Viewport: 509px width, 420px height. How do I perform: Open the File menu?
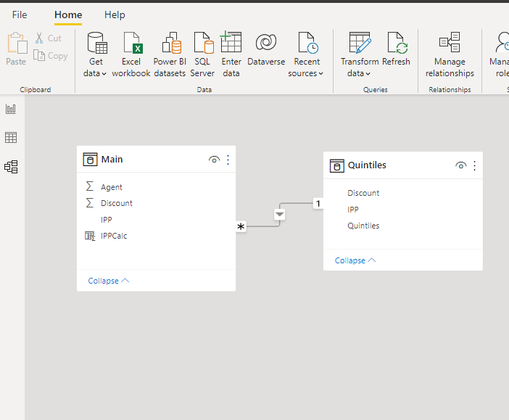20,15
